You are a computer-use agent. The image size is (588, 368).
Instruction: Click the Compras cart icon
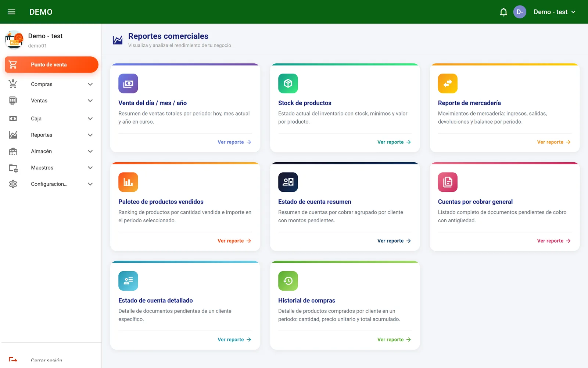click(13, 84)
